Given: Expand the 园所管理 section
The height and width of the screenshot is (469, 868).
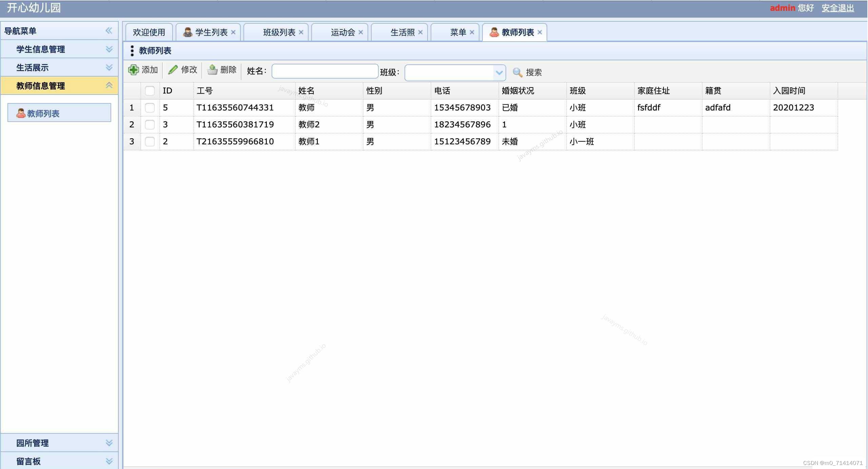Looking at the screenshot, I should tap(33, 443).
